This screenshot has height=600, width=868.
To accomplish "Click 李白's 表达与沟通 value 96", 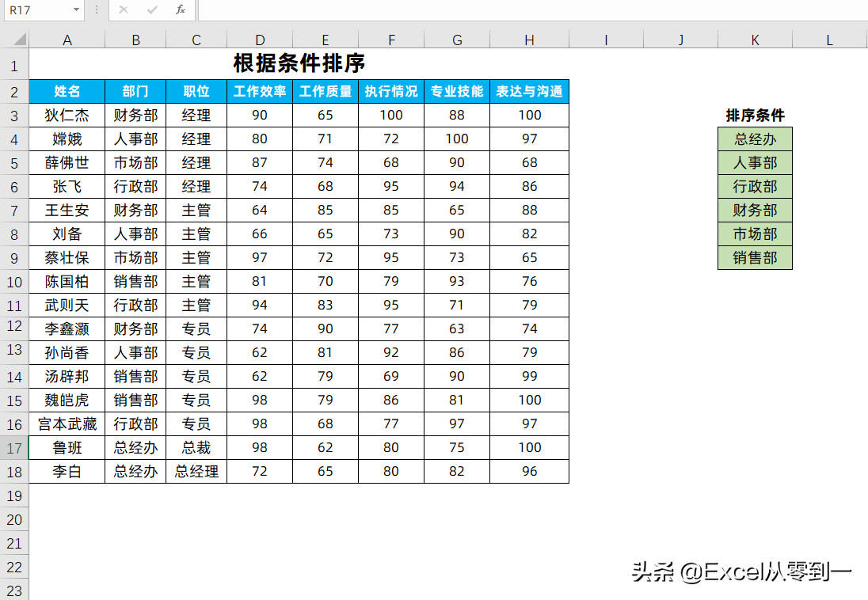I will (x=529, y=472).
